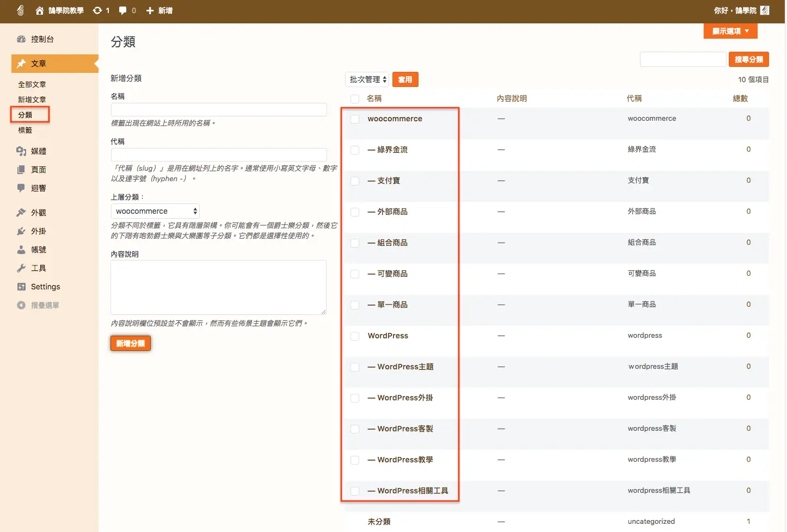Open the 外部商品 category link
Image resolution: width=787 pixels, height=532 pixels.
tap(392, 212)
